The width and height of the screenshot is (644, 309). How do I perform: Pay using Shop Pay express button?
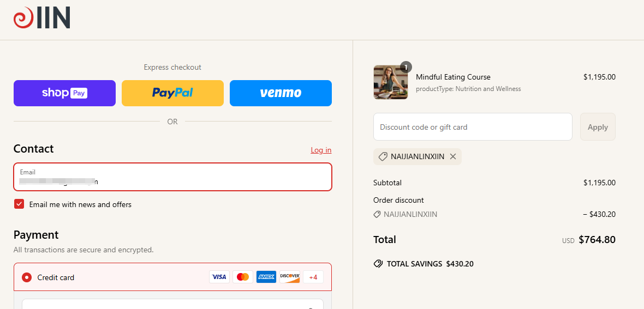click(x=64, y=93)
